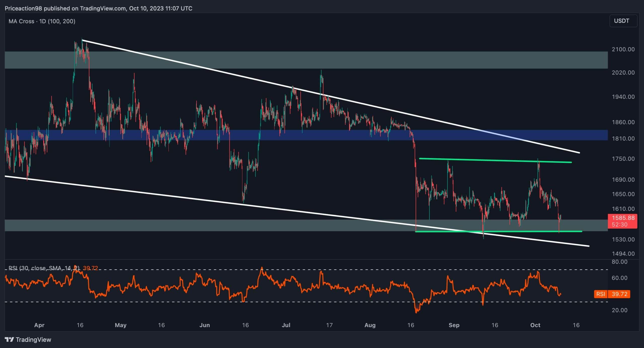
Task: Click the Oct label on time axis
Action: tap(535, 325)
